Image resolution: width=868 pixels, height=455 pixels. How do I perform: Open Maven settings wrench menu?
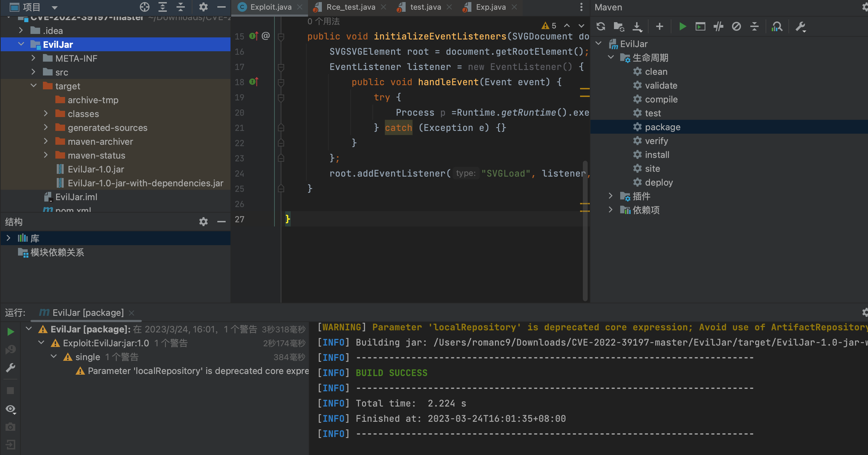(x=801, y=27)
